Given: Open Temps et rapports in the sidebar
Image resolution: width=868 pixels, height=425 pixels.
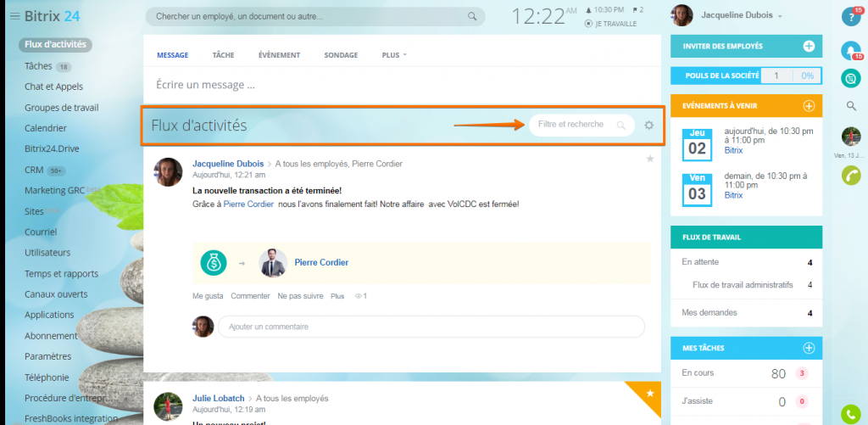Looking at the screenshot, I should click(61, 273).
